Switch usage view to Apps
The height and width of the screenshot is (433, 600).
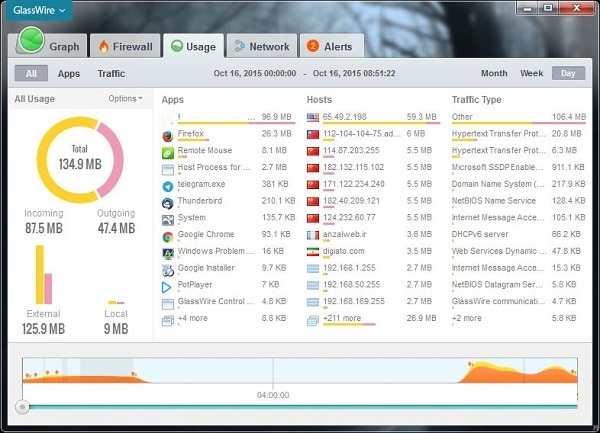69,73
